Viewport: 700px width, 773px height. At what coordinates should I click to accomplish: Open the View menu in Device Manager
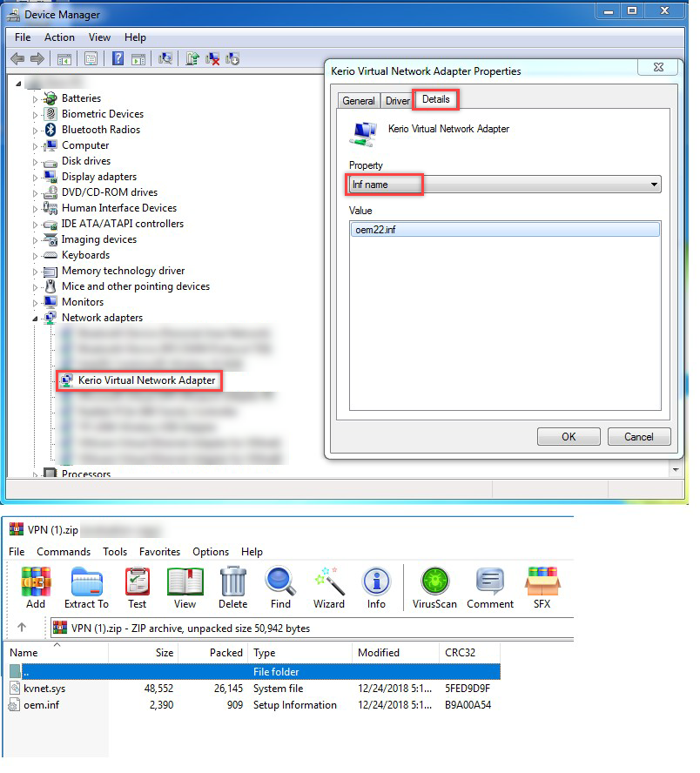click(99, 37)
